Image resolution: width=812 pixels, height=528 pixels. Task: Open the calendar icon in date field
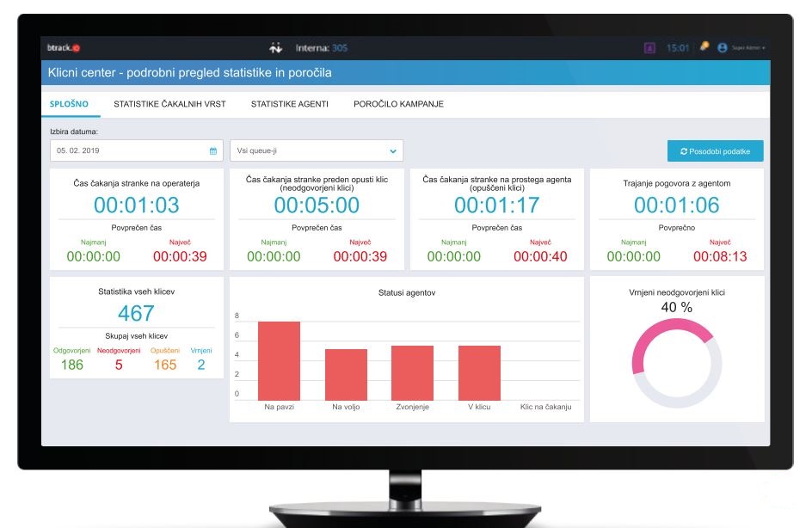pos(213,151)
